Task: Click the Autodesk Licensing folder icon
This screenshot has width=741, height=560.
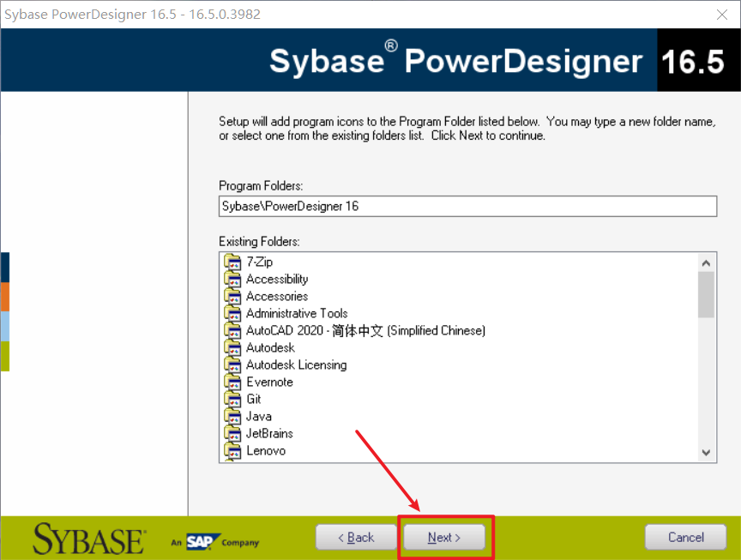Action: 232,364
